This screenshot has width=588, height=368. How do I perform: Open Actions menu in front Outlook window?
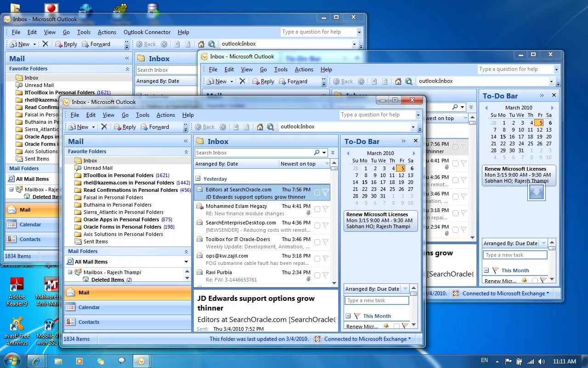(x=166, y=115)
